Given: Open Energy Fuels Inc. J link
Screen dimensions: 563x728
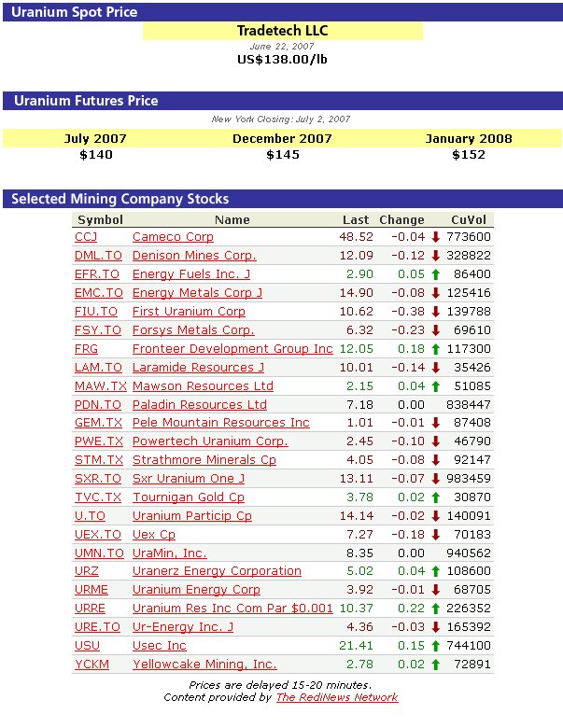Looking at the screenshot, I should click(191, 273).
